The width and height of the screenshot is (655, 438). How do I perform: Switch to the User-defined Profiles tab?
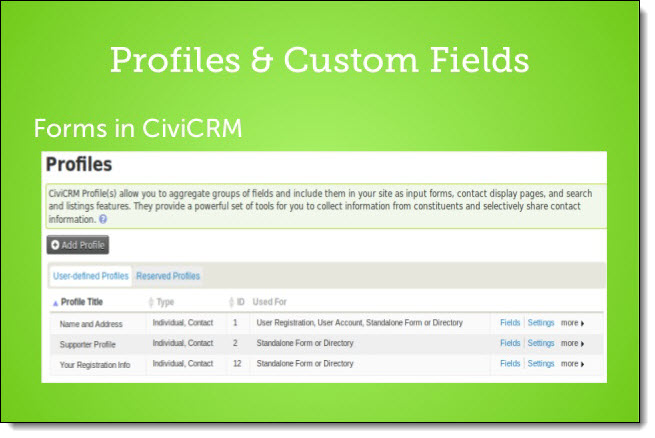91,276
